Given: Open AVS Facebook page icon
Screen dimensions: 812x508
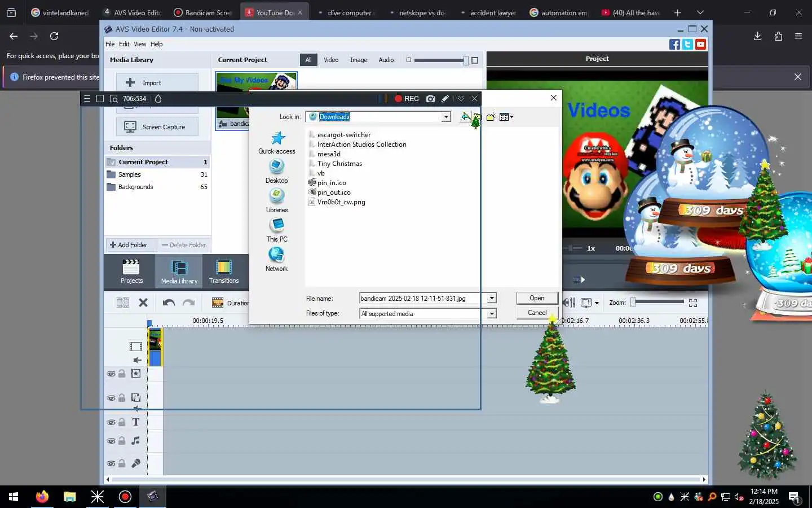Looking at the screenshot, I should pyautogui.click(x=674, y=45).
